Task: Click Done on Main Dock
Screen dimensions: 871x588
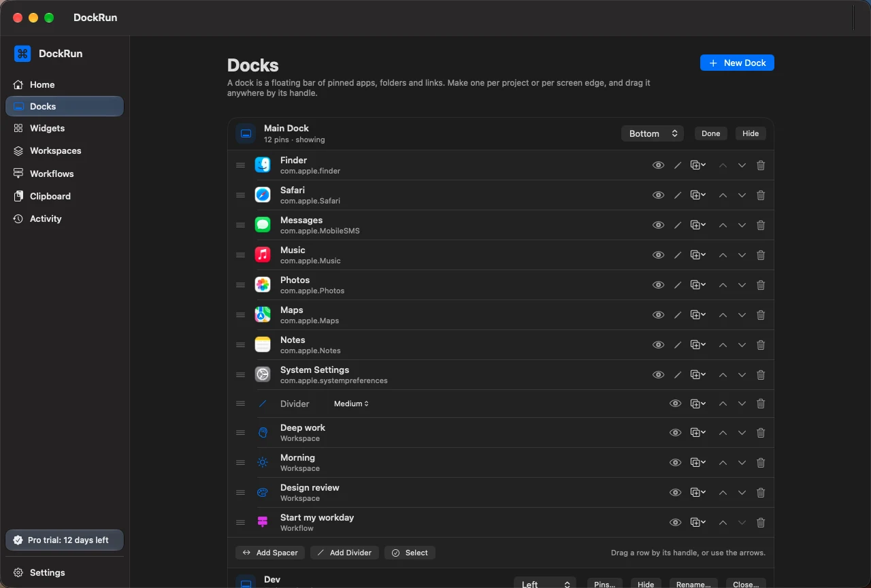Action: pos(711,133)
